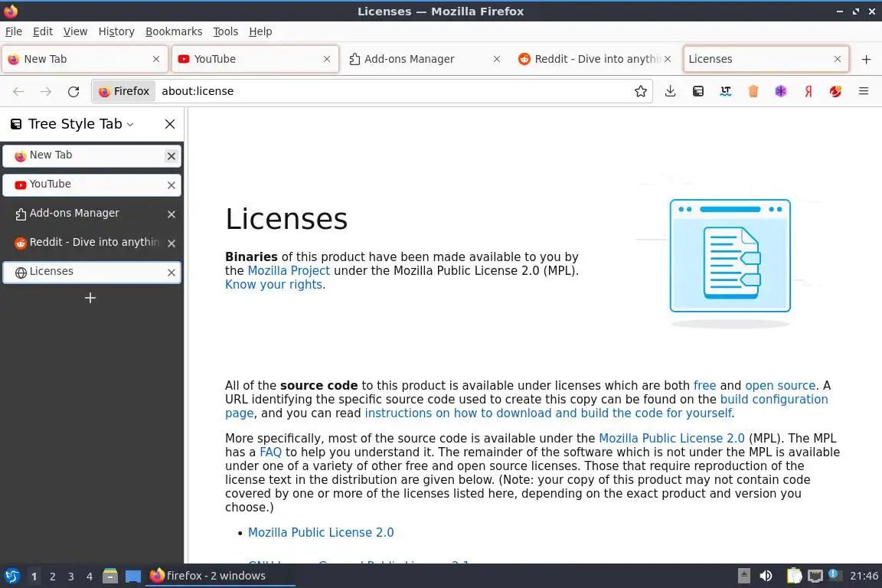Select New Tab in the sidebar list
Image resolution: width=882 pixels, height=588 pixels.
[92, 156]
